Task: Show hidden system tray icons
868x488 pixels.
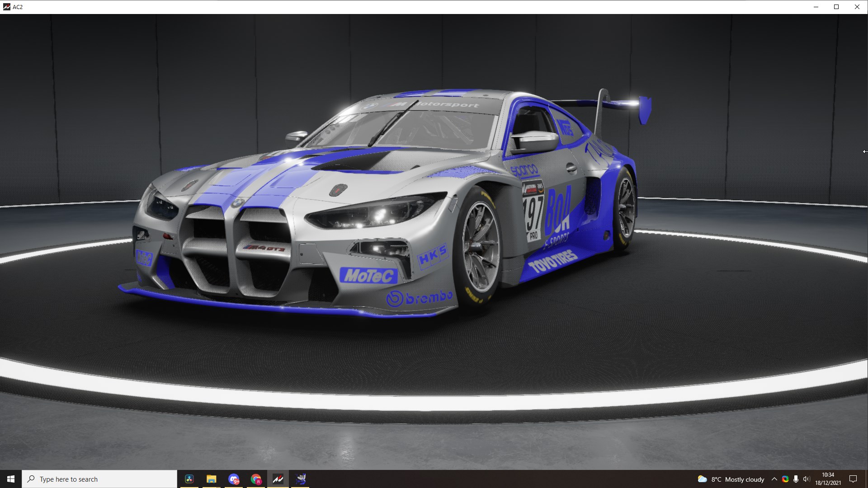Action: coord(774,479)
